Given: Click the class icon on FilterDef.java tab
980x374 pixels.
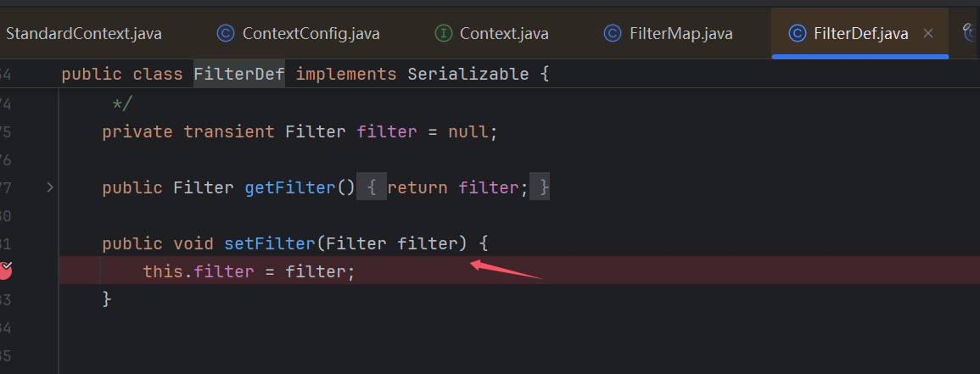Looking at the screenshot, I should (797, 33).
